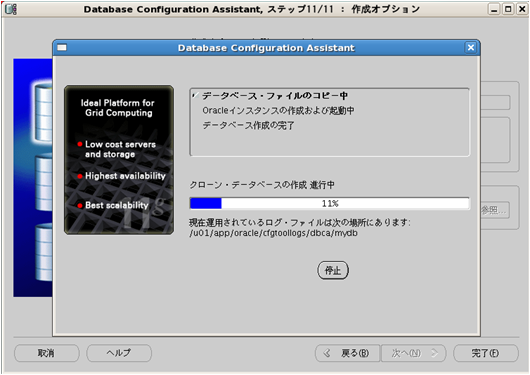Maximize the outer step 11/11 window
The image size is (530, 375).
pos(508,9)
